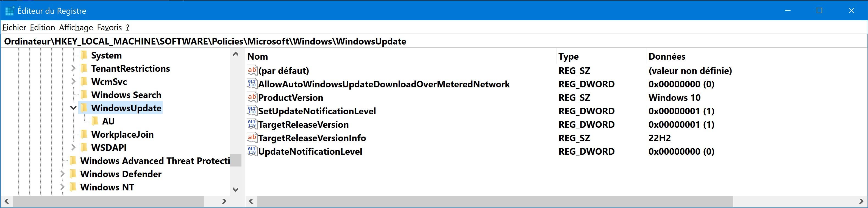The width and height of the screenshot is (868, 208).
Task: Close the Éditeur du Registre window
Action: click(x=852, y=10)
